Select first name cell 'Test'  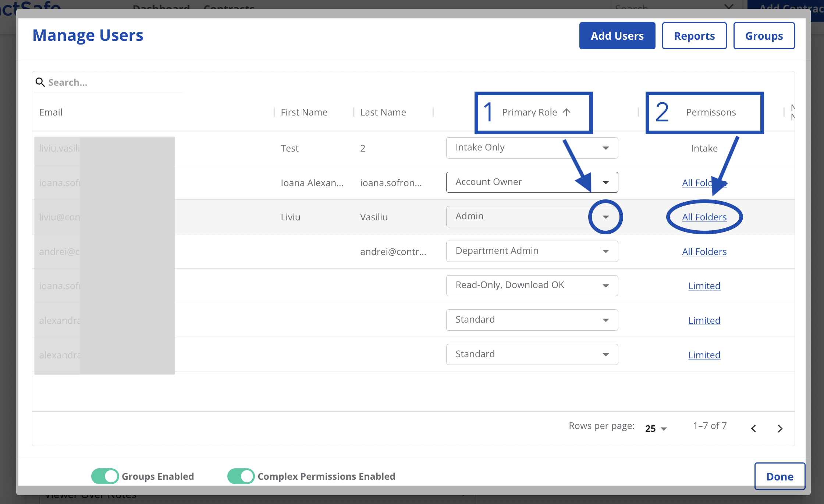[290, 148]
